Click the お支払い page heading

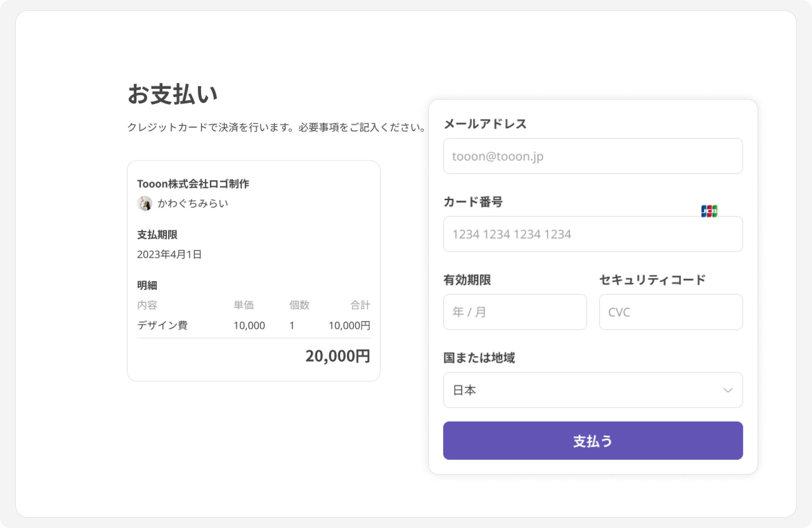(172, 94)
